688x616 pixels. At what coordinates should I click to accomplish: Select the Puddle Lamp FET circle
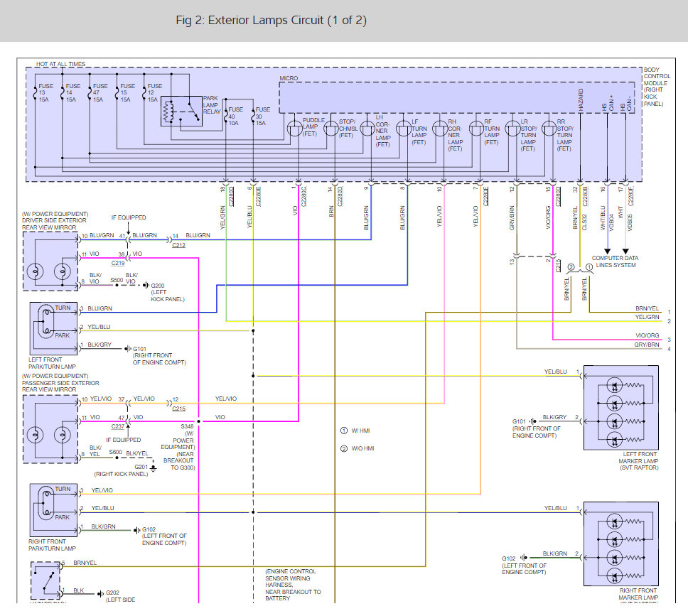pyautogui.click(x=295, y=129)
